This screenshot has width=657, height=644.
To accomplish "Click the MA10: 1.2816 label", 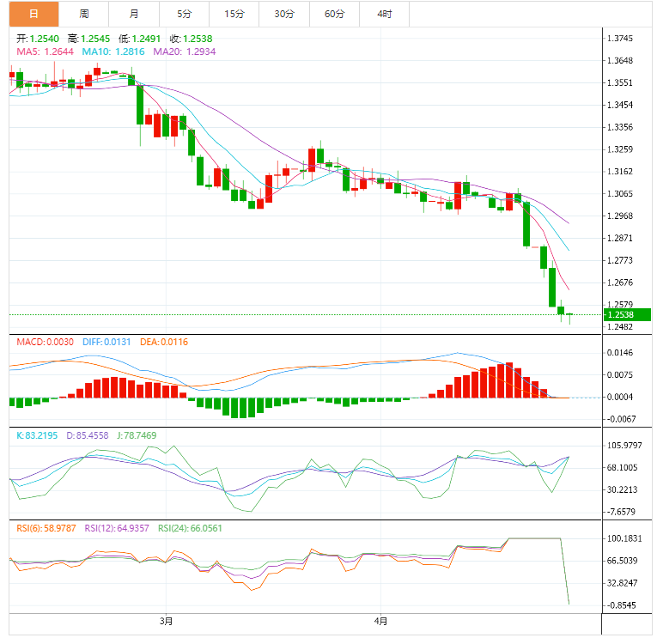I will coord(113,52).
